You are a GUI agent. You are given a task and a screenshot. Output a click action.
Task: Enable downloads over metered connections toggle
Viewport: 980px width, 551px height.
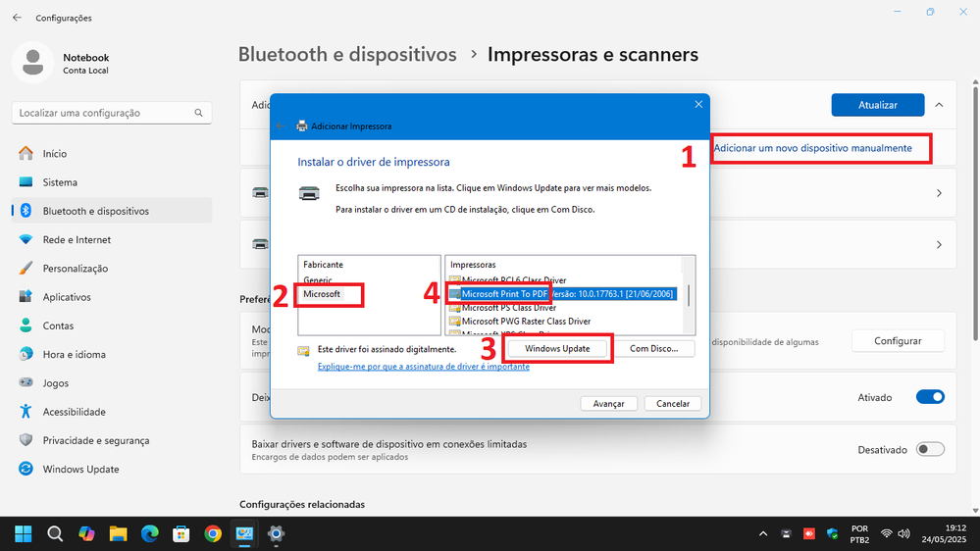tap(930, 449)
